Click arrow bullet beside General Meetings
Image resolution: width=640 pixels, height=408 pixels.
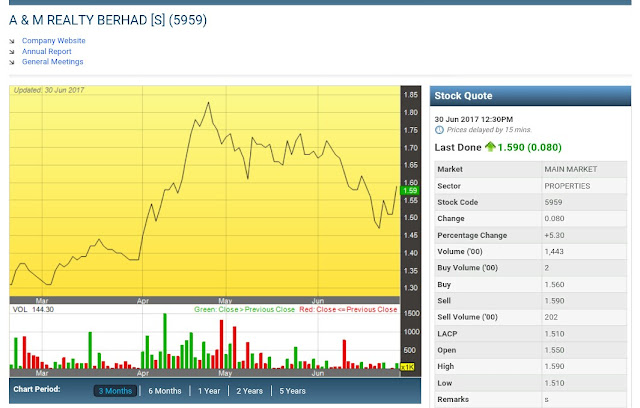pos(12,62)
